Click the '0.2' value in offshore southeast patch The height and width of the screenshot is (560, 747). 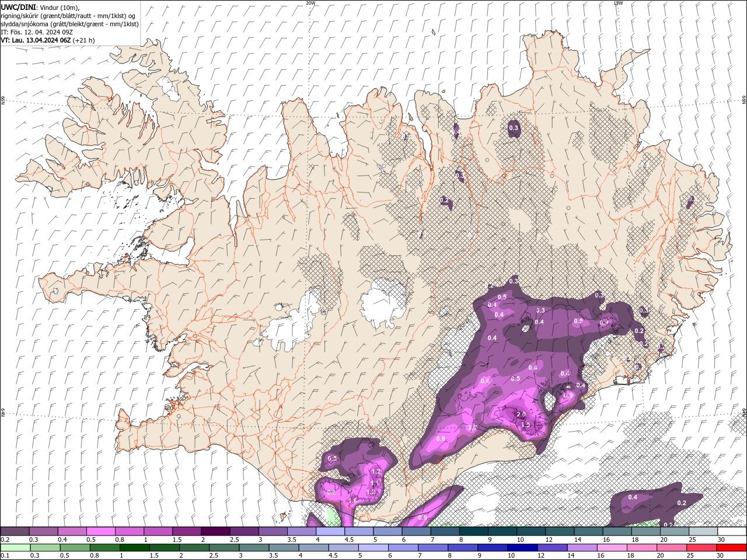[x=682, y=503]
